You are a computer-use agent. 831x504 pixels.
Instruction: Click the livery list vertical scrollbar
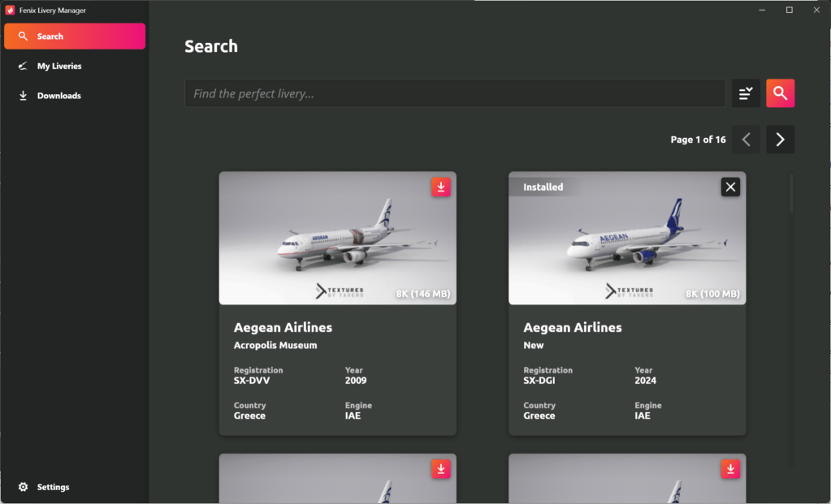[791, 195]
